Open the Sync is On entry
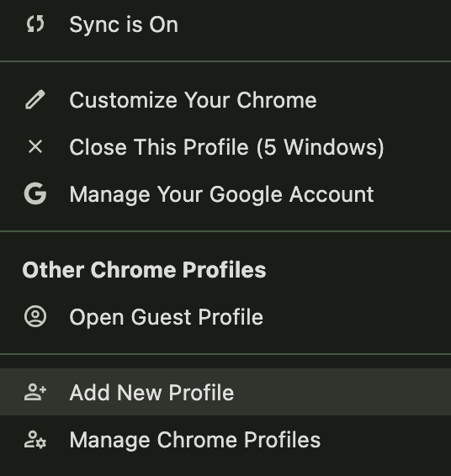 225,24
